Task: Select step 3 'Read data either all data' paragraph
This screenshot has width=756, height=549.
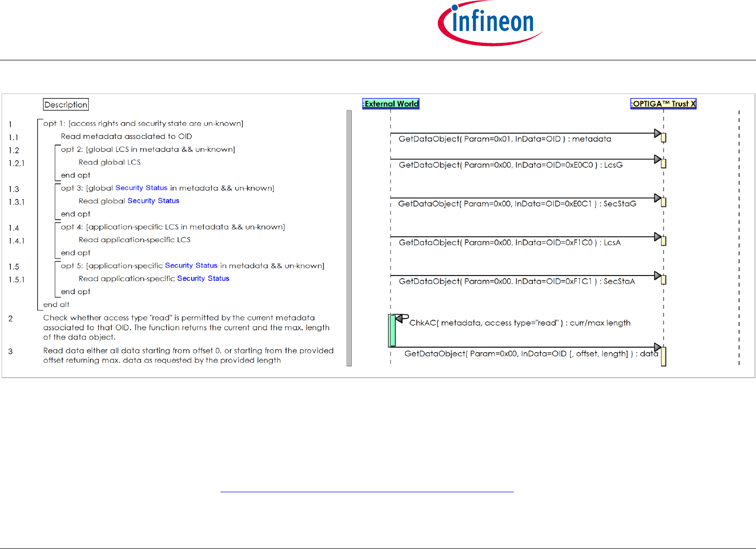Action: 188,355
